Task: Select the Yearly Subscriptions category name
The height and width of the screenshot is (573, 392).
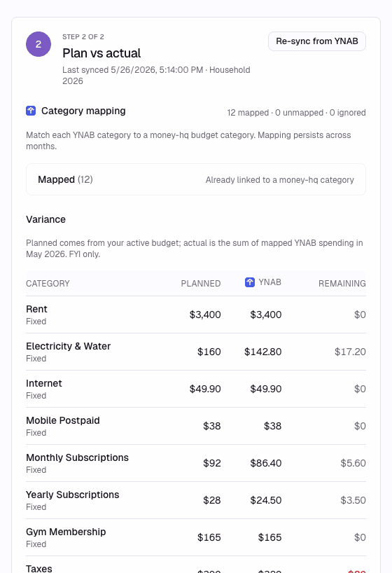Action: 72,495
